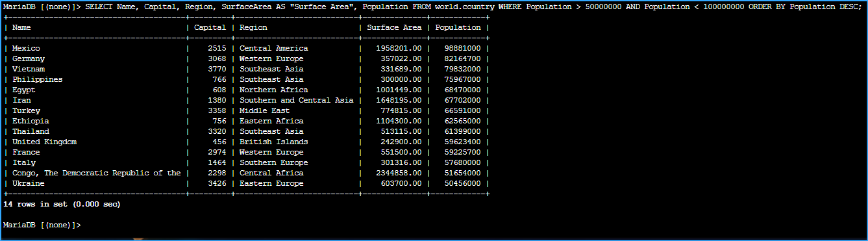This screenshot has height=241, width=868.
Task: Click surface area 1001449.00
Action: (399, 90)
